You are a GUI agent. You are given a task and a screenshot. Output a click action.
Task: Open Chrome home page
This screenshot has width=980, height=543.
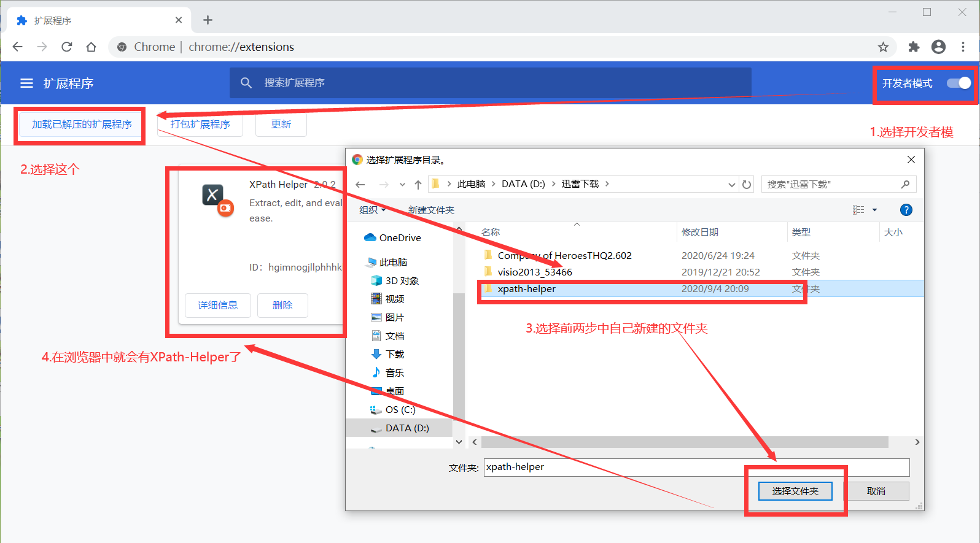point(91,47)
